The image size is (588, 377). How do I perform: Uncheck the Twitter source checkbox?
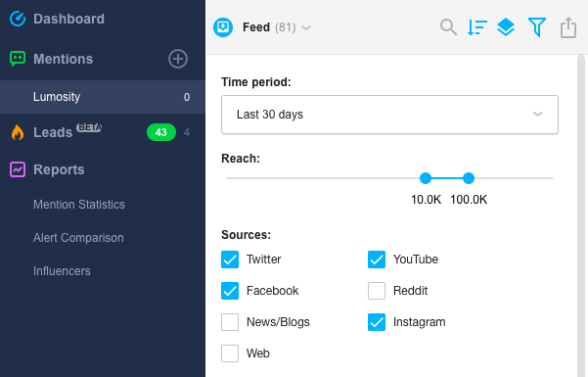pyautogui.click(x=230, y=259)
